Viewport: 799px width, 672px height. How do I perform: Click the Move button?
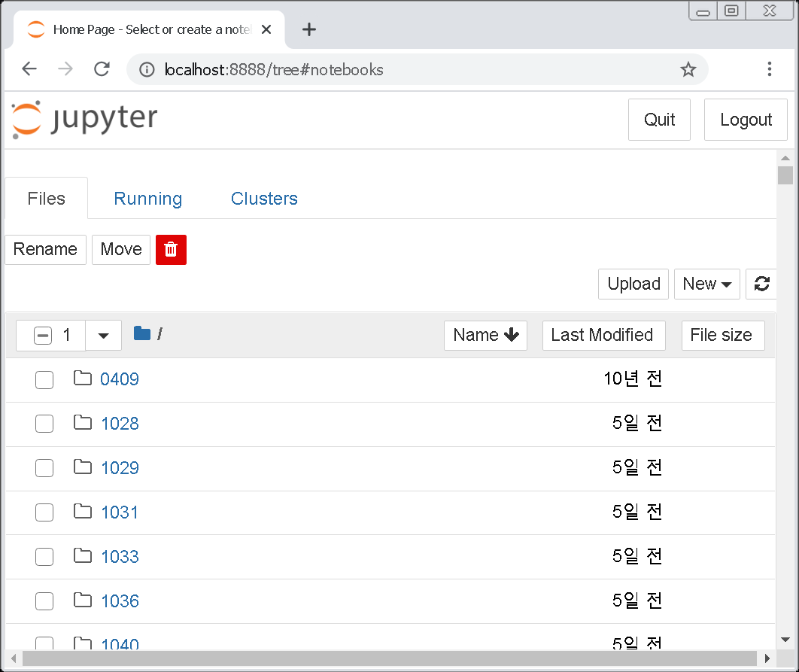coord(121,249)
